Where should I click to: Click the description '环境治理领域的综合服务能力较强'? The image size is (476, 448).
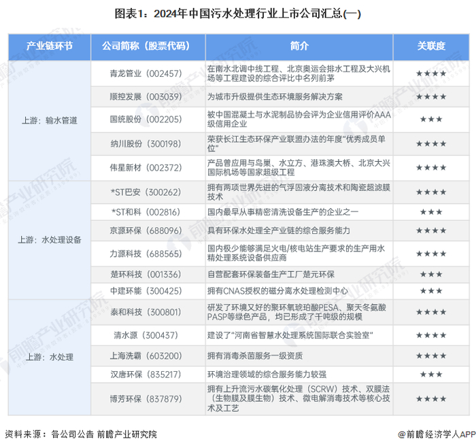[x=267, y=375]
